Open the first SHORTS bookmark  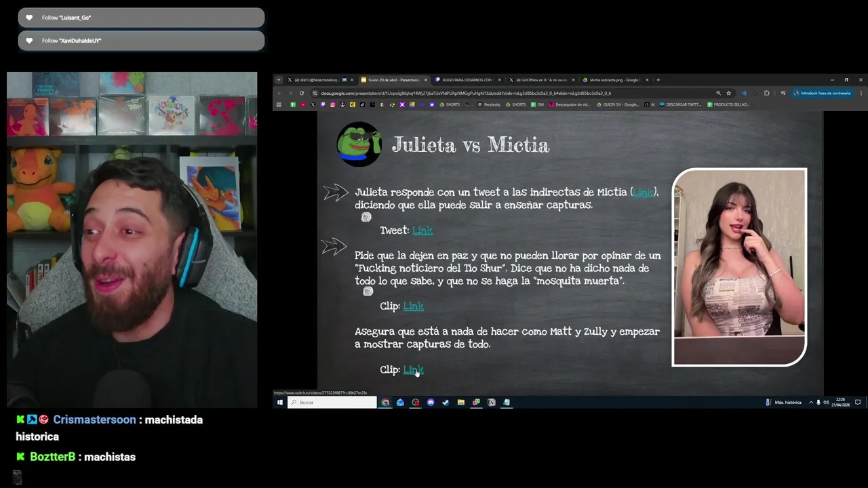(450, 104)
